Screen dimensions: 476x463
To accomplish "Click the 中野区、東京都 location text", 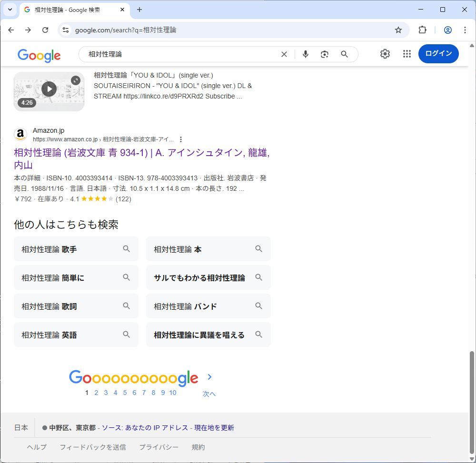I will 72,428.
